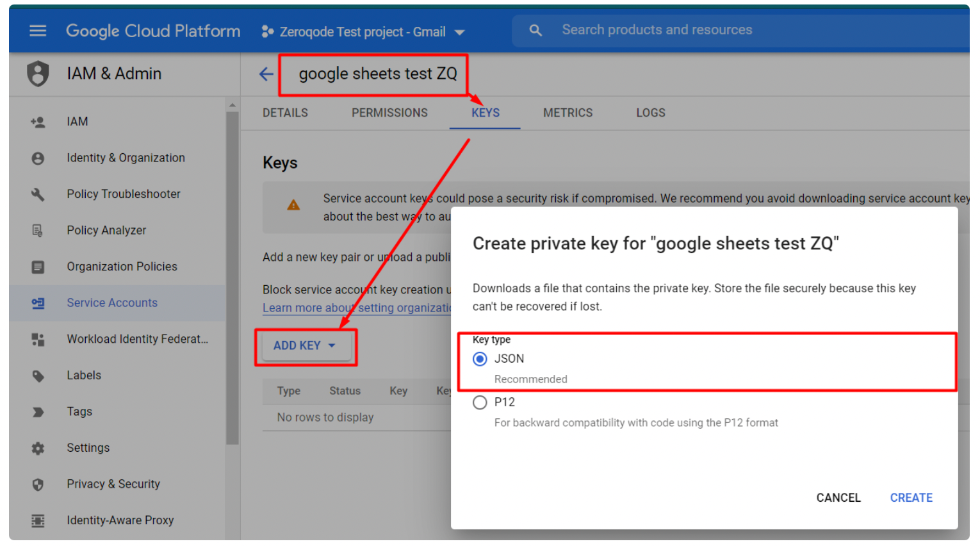980x546 pixels.
Task: Click the IAM & Admin heading
Action: point(114,74)
